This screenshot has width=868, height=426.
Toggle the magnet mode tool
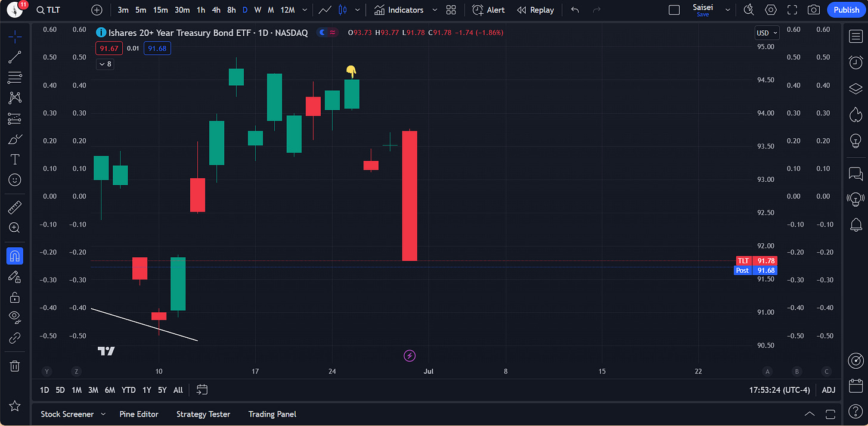click(x=15, y=256)
